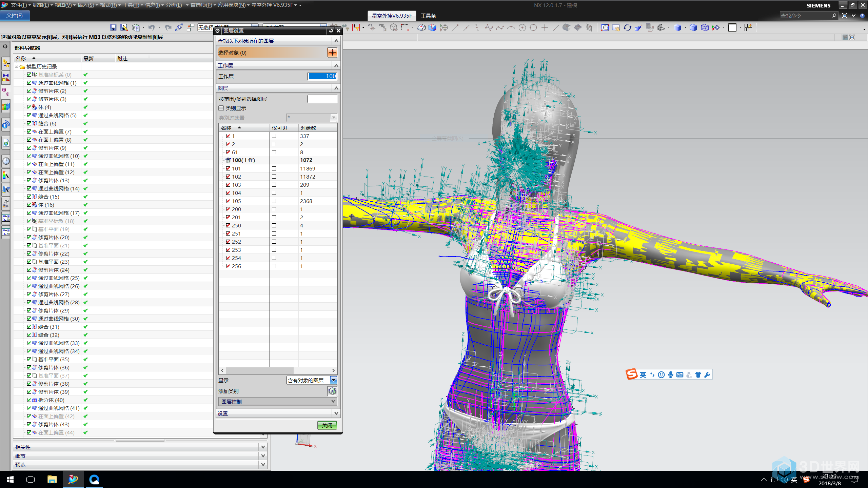Click the Pan hand icon
Screen dimensions: 868x488
click(x=616, y=27)
